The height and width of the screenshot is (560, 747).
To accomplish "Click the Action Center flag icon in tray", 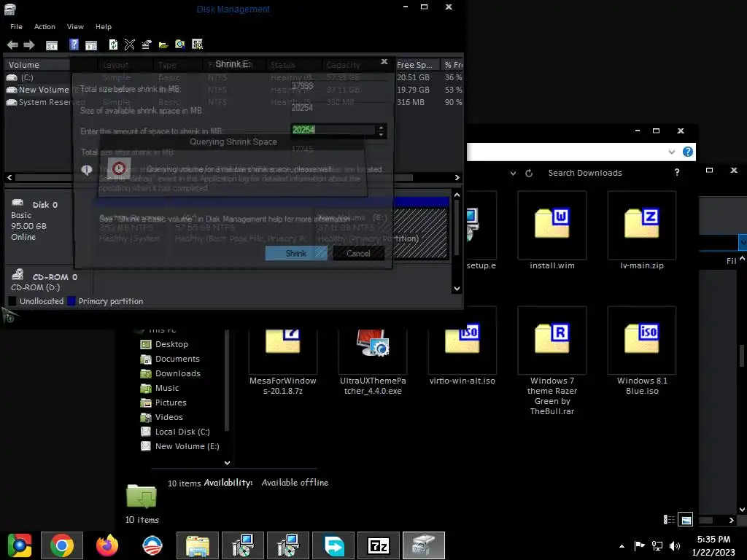I will point(639,545).
